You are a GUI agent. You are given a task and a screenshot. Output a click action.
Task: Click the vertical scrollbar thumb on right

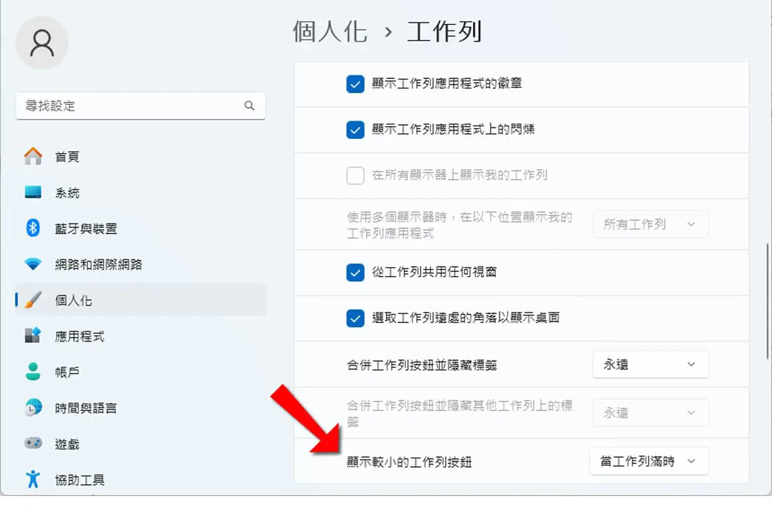[x=768, y=301]
